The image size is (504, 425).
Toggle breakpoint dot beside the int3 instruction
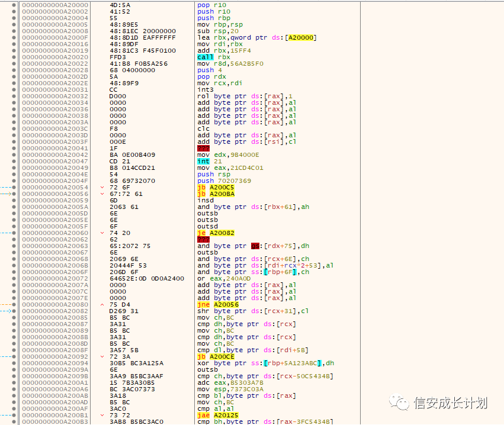pos(14,89)
